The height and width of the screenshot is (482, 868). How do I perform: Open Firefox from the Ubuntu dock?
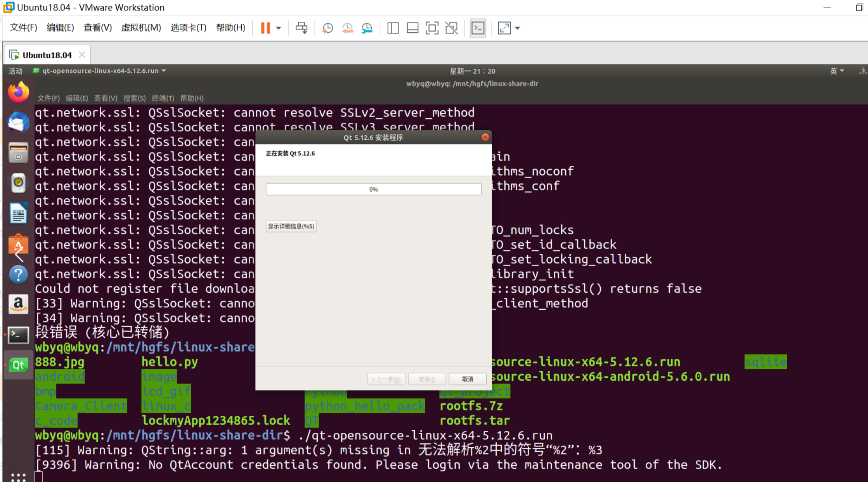(x=18, y=92)
